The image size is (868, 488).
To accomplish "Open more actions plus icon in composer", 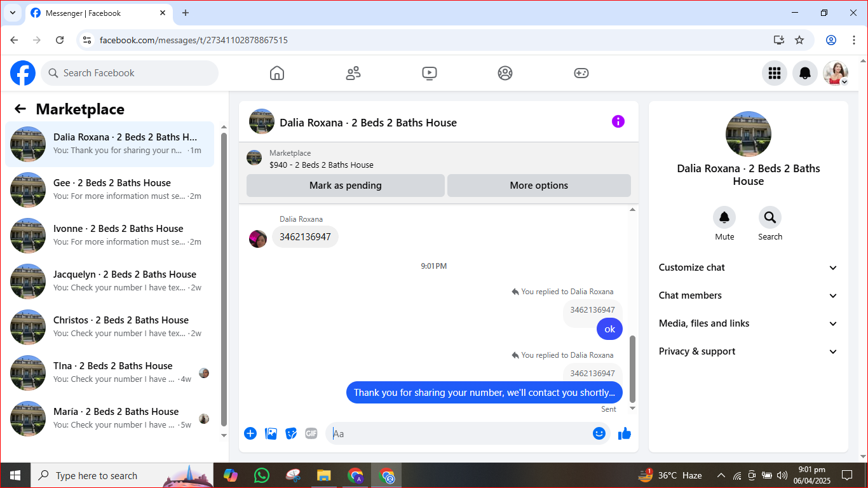I will (250, 433).
